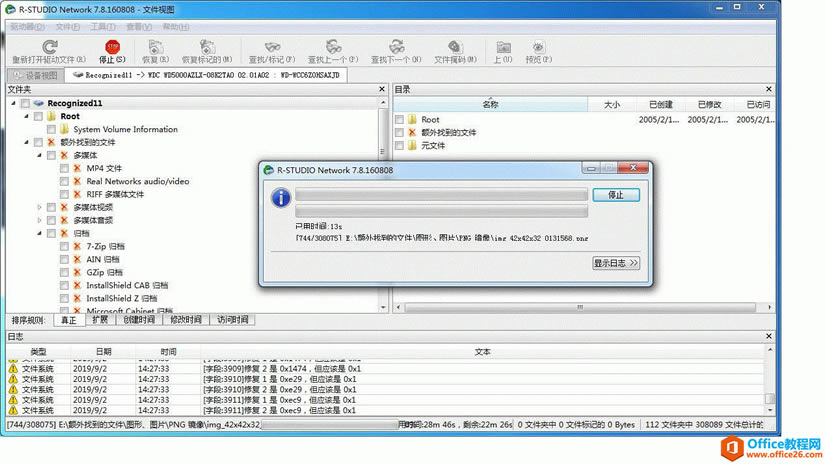Open the 查找/标记 find and mark tool
Screen dimensions: 826x465
point(272,47)
